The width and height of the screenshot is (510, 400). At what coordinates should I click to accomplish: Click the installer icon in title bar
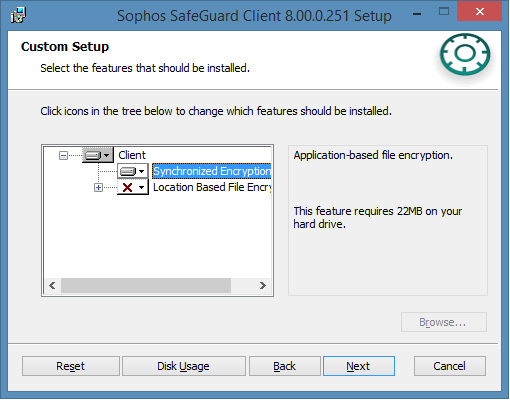point(18,15)
